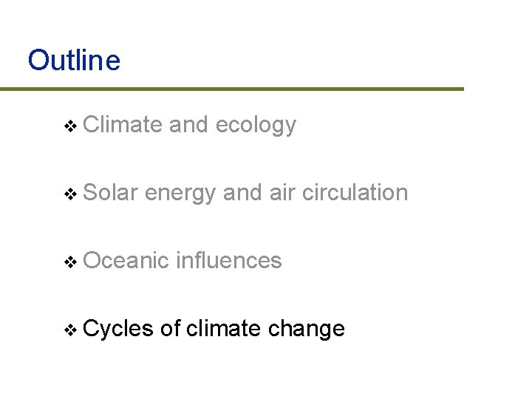The image size is (532, 399).
Task: Click the word 'Solar' in second bullet
Action: [x=110, y=192]
